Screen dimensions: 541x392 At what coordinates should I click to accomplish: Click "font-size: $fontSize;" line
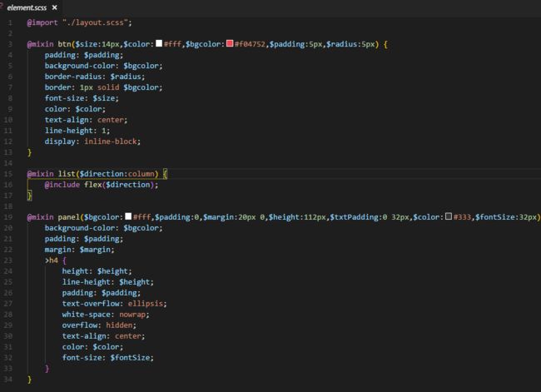(108, 358)
